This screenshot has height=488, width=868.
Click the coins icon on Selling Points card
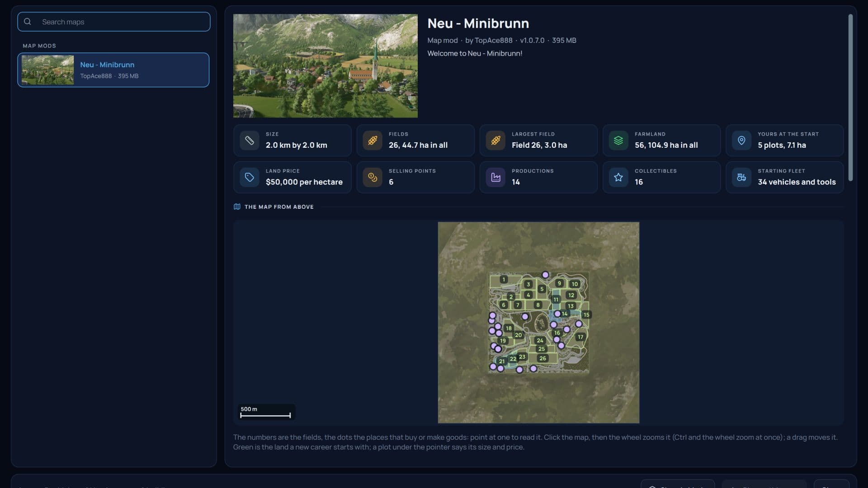click(373, 178)
